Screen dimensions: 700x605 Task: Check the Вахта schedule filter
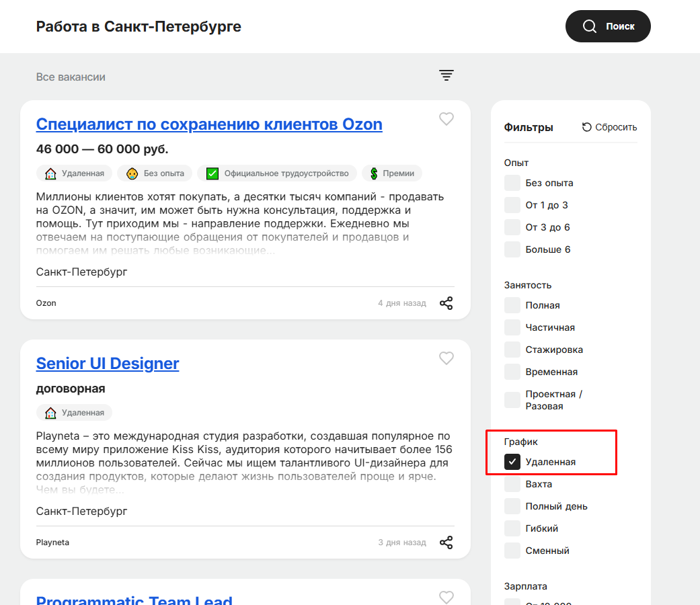512,484
